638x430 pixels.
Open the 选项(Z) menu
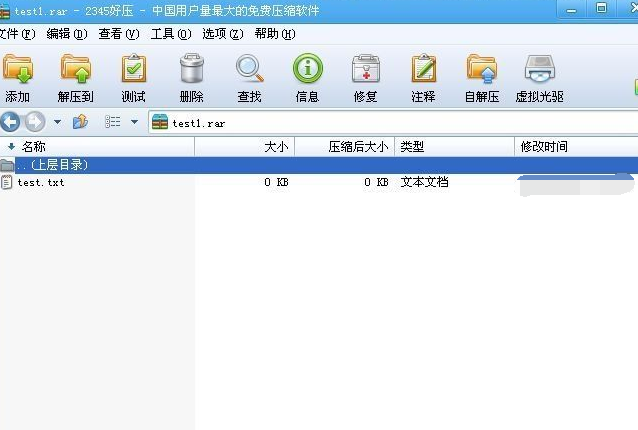click(x=223, y=34)
